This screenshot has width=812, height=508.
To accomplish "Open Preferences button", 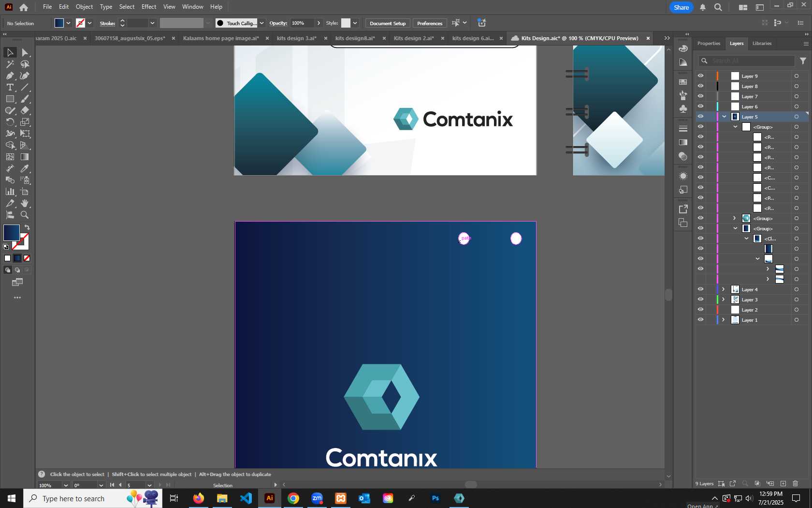I will tap(430, 23).
